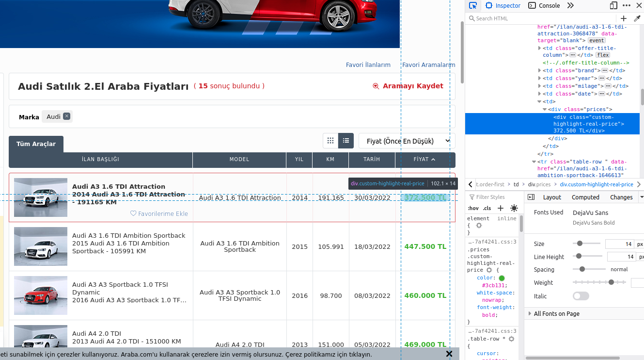Expand td class="date" node

click(539, 94)
